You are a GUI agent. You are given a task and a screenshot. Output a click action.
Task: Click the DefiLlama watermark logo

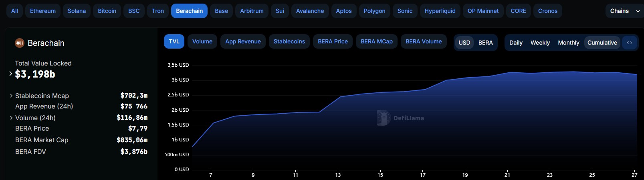pos(400,118)
